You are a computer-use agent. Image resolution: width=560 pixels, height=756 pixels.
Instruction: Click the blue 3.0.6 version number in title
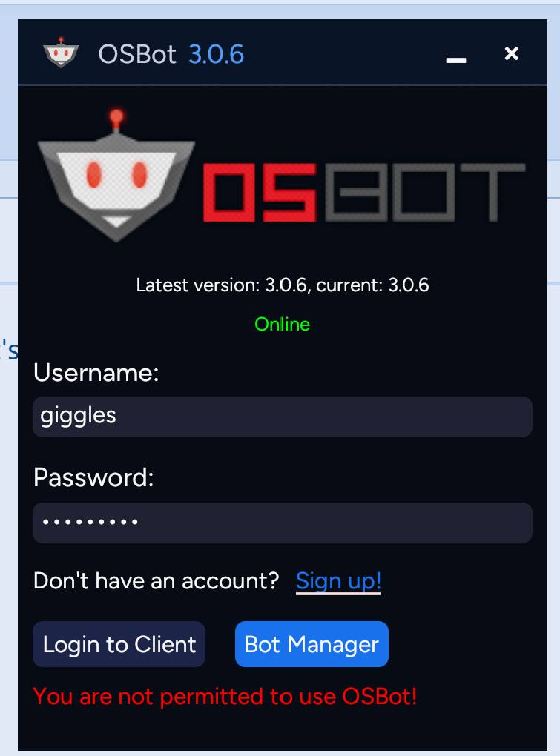tap(216, 54)
